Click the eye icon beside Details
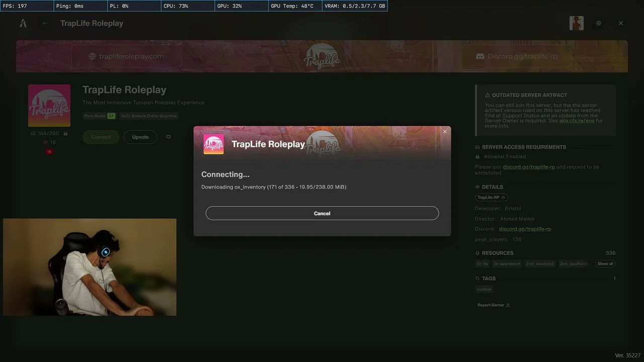 point(477,187)
